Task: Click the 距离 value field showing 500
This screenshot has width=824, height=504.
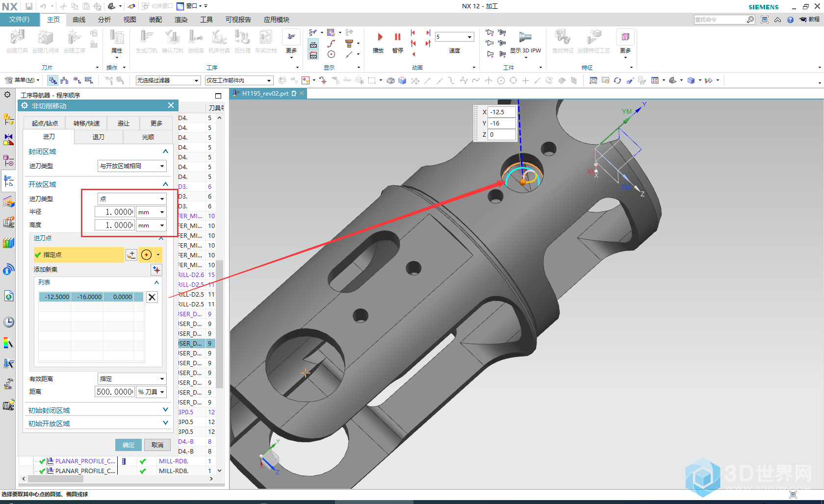Action: coord(115,392)
